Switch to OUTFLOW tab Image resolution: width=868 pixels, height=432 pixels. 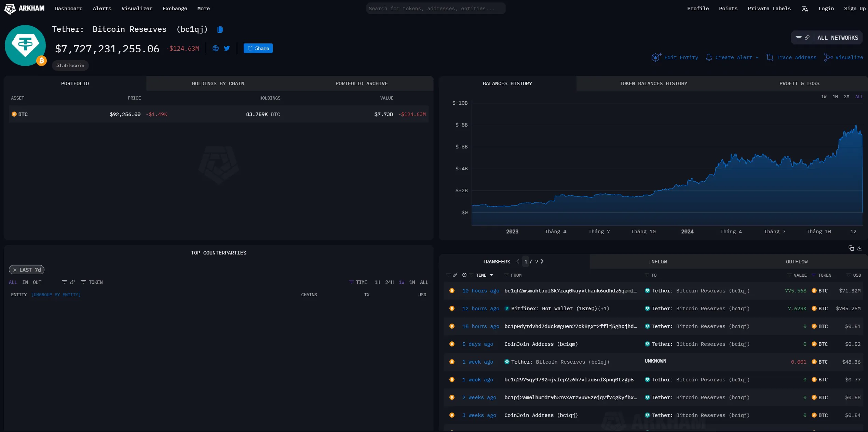pyautogui.click(x=797, y=262)
